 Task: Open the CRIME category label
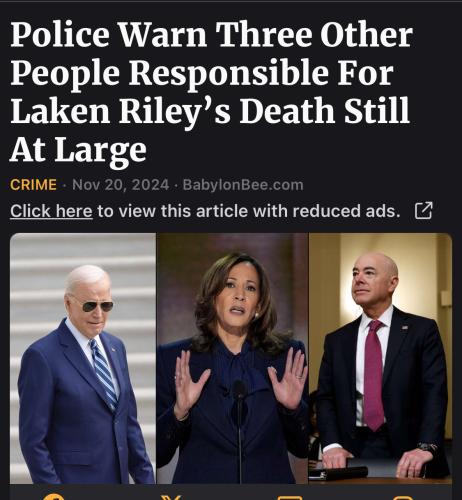pyautogui.click(x=33, y=185)
